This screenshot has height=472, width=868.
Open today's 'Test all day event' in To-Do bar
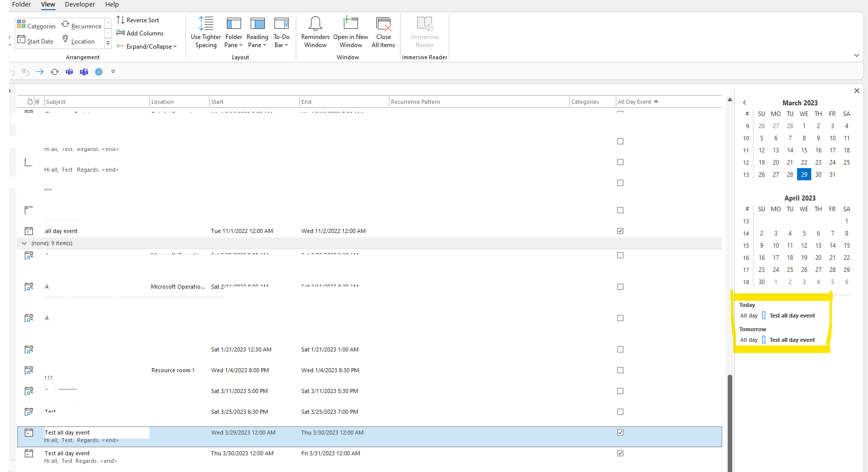(792, 316)
